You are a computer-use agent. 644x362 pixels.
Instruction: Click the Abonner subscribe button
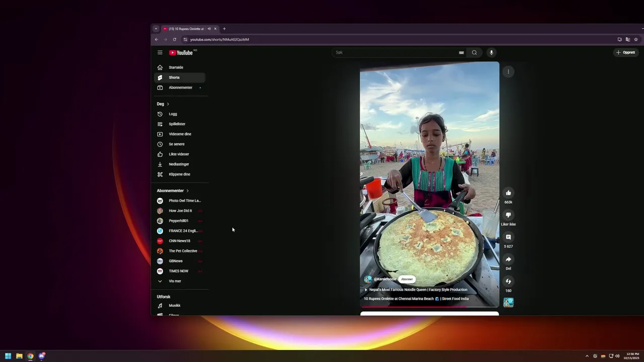407,279
